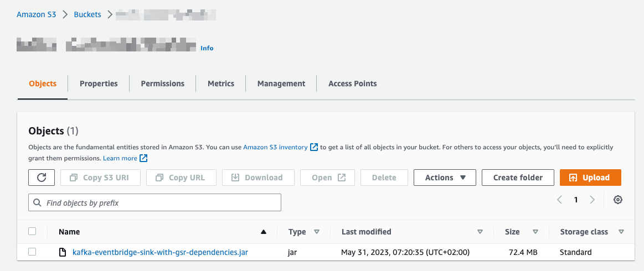Click the Copy S3 URI button
Screen dimensions: 644x271
click(100, 178)
